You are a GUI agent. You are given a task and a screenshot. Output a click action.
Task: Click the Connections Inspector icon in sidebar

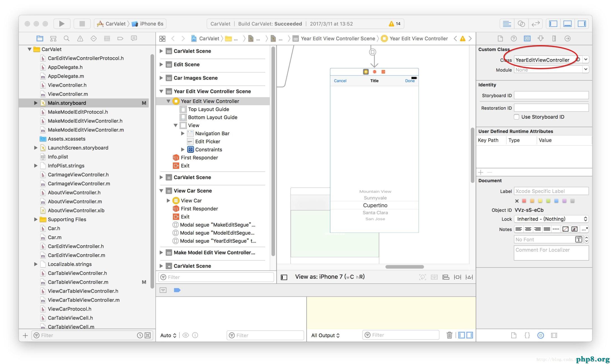(568, 38)
